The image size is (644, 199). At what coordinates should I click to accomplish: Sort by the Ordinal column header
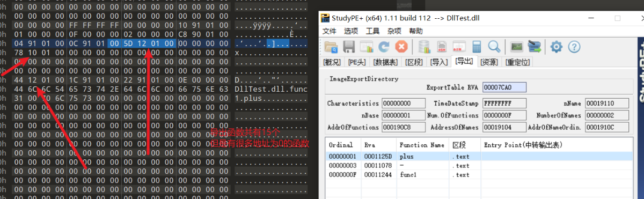pyautogui.click(x=343, y=145)
